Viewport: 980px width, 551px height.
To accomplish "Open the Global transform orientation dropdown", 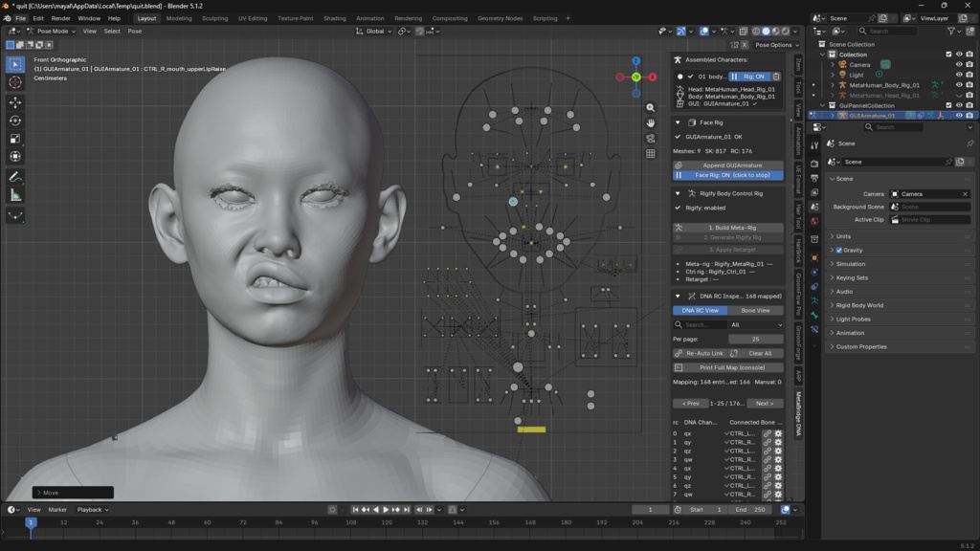I will pyautogui.click(x=374, y=32).
